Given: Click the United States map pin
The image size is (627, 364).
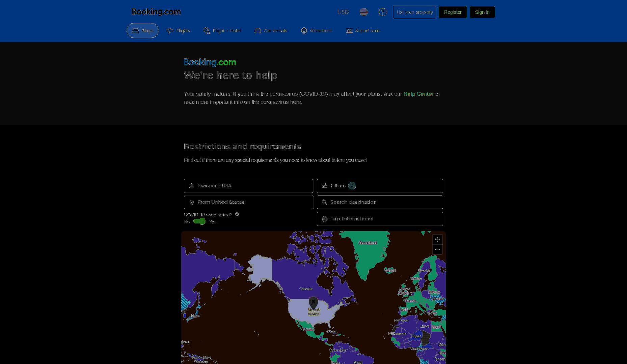Looking at the screenshot, I should [313, 303].
